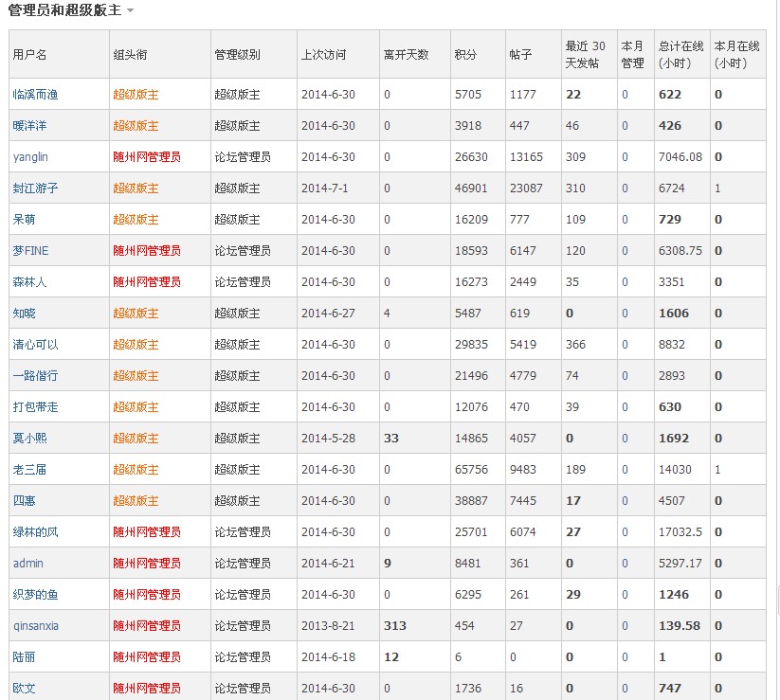Open user profile 梦FINE
The image size is (780, 700).
click(x=31, y=251)
